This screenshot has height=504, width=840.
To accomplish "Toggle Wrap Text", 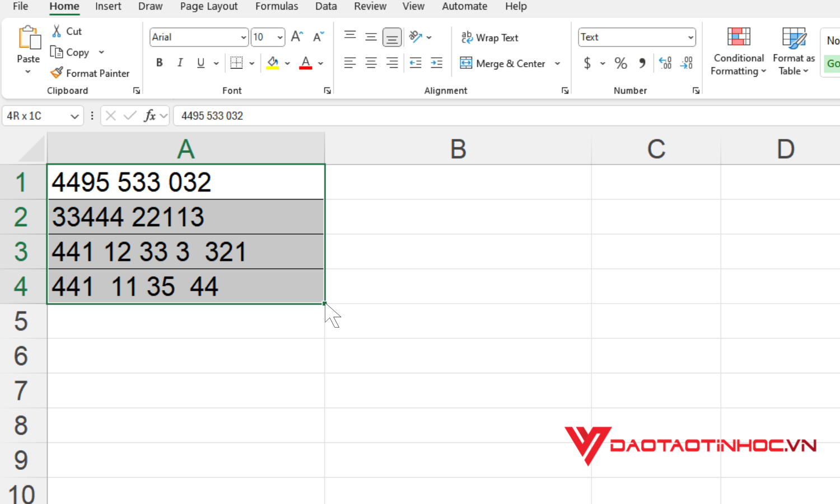I will click(x=490, y=38).
